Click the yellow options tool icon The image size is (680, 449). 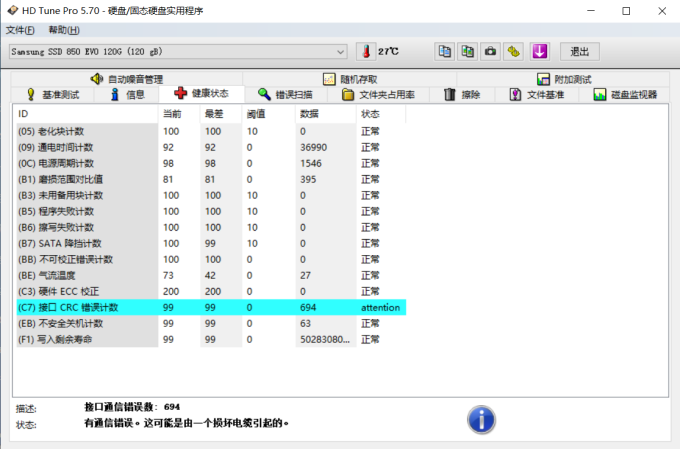click(x=514, y=51)
